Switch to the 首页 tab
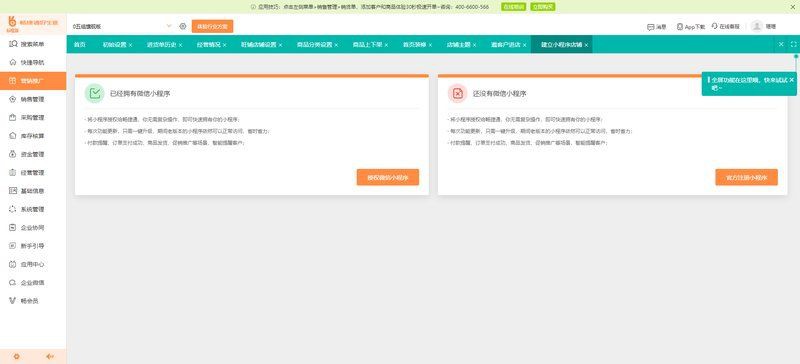The width and height of the screenshot is (800, 364). [x=80, y=44]
